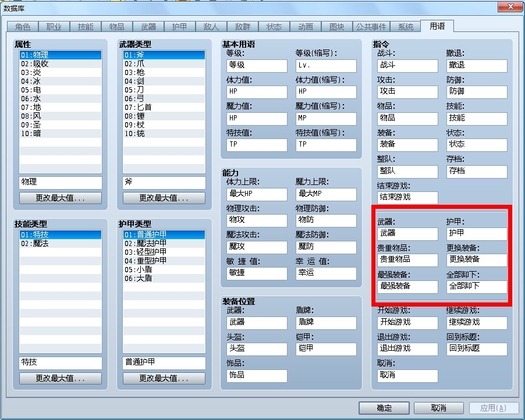Viewport: 525px width, 420px height.
Task: Select 06:大盾 in the 护甲类型 list
Action: pyautogui.click(x=164, y=278)
